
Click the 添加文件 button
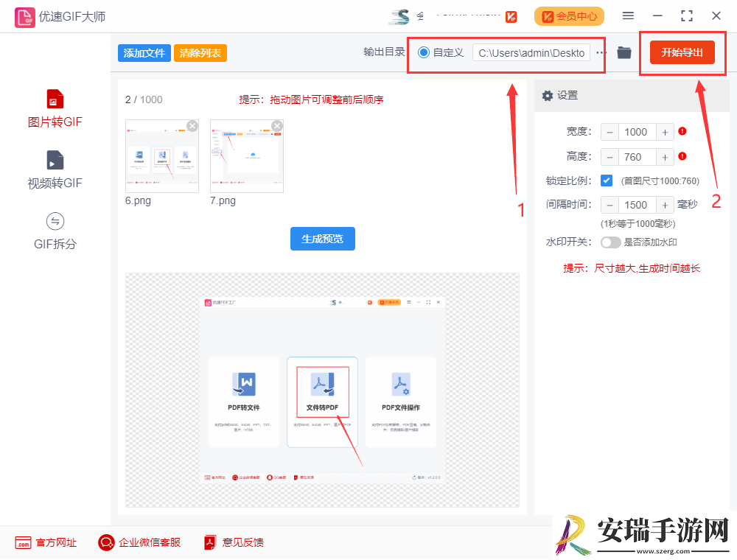pyautogui.click(x=144, y=53)
